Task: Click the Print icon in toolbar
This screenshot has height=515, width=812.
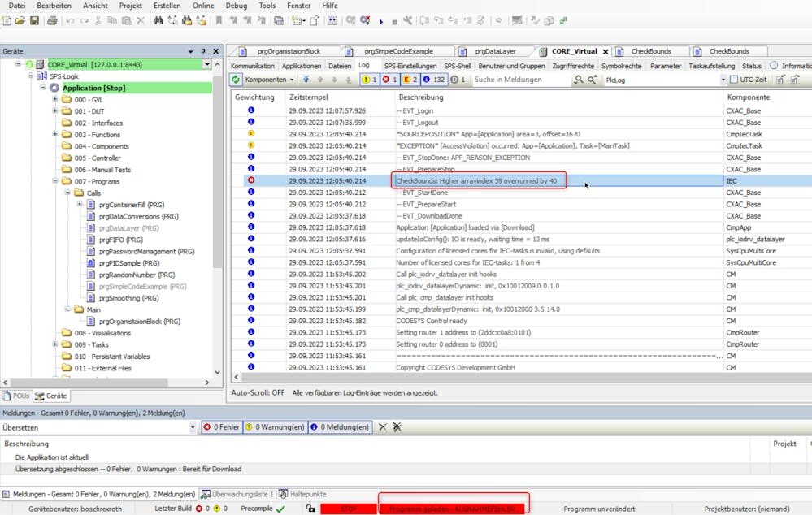Action: 52,20
